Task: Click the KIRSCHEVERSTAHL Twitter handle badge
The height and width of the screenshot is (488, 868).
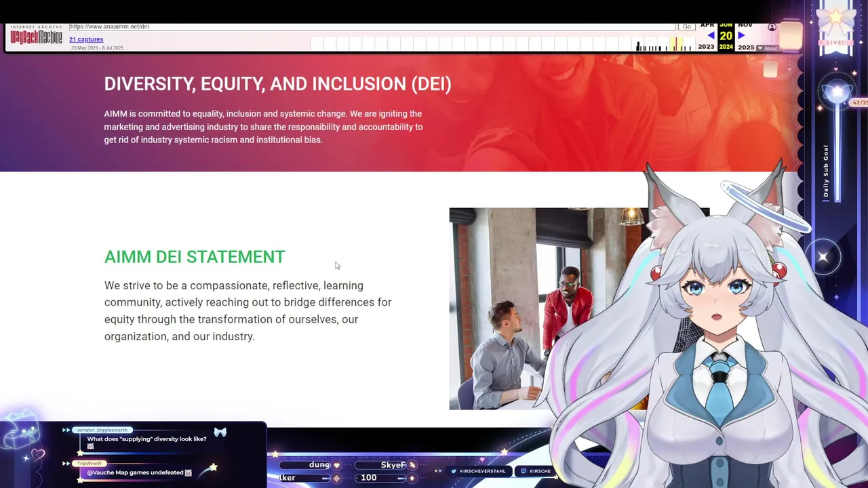Action: click(479, 471)
